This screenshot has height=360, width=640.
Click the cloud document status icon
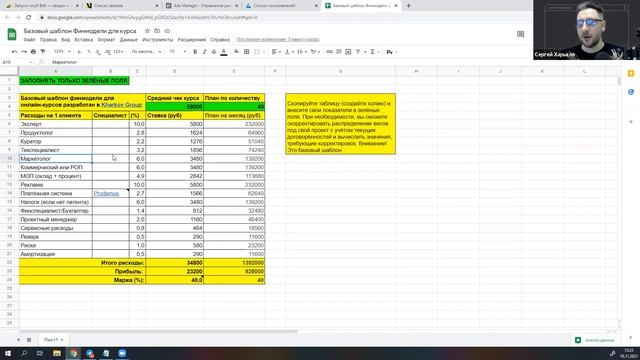pyautogui.click(x=167, y=31)
